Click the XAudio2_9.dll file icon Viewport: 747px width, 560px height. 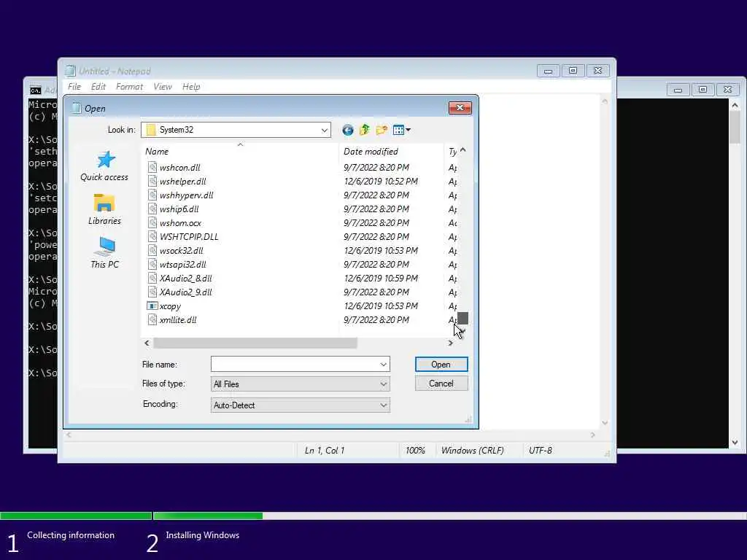coord(152,292)
